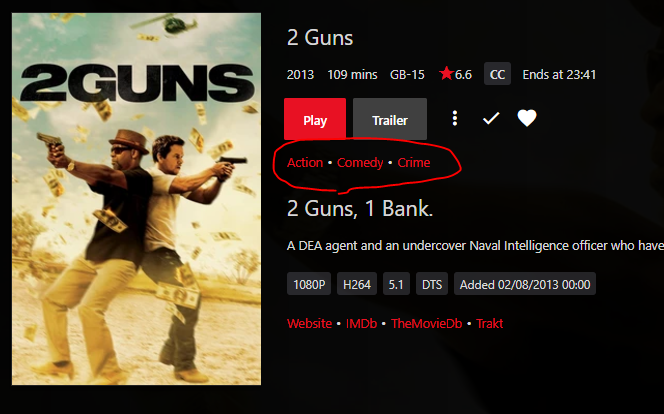Viewport: 664px width, 414px height.
Task: Click the H264 codec badge
Action: (357, 284)
